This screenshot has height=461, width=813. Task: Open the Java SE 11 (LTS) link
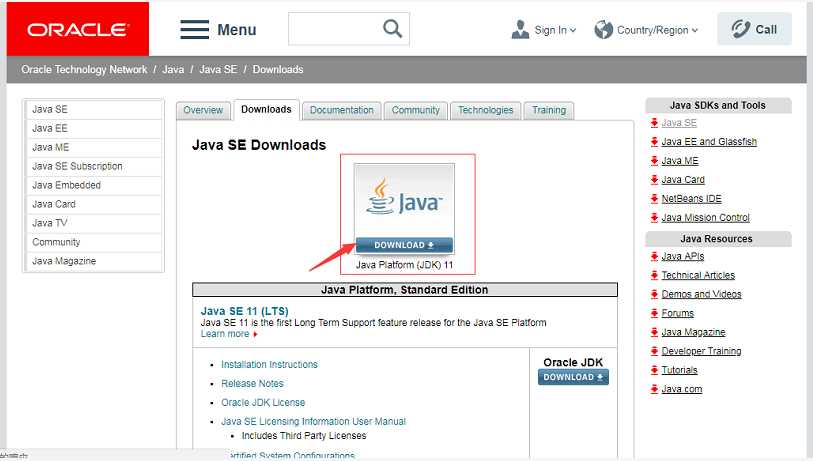point(245,311)
